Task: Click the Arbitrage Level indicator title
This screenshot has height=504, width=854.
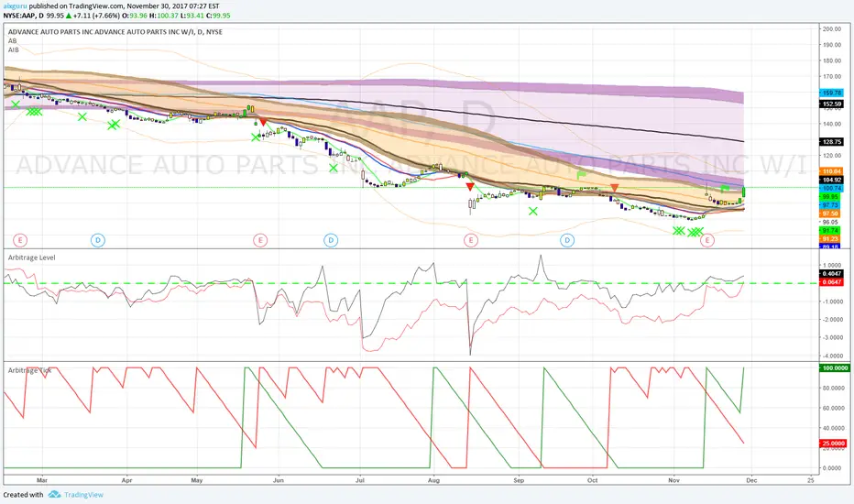Action: tap(31, 257)
